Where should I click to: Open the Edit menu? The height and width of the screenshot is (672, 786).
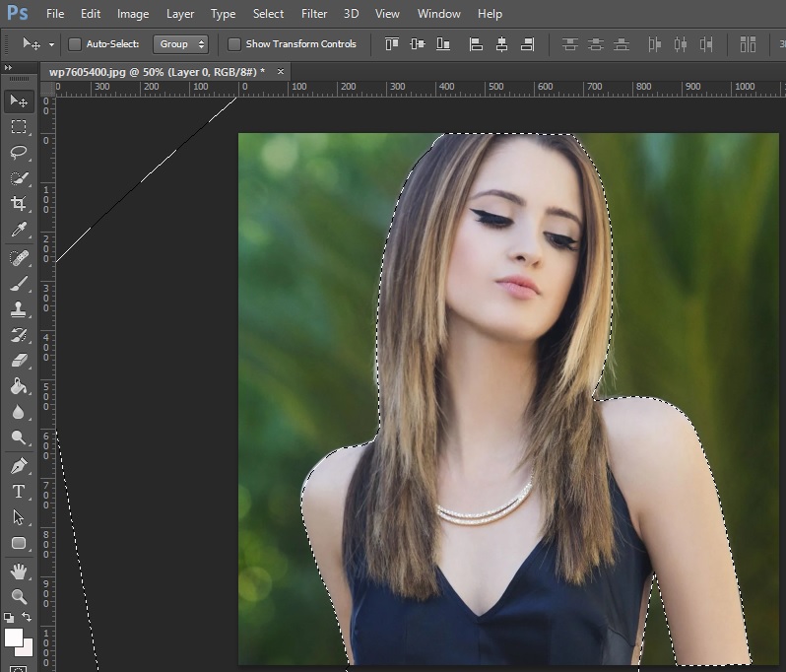click(91, 14)
